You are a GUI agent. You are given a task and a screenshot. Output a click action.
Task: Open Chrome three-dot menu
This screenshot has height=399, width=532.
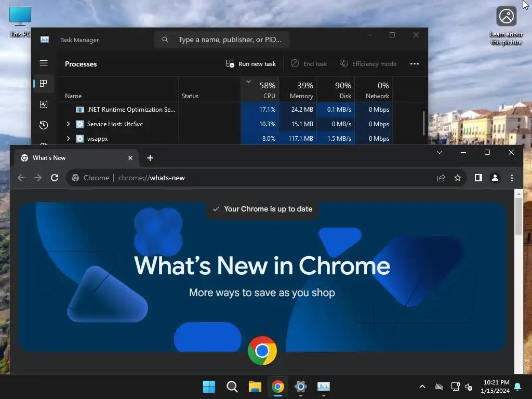point(512,178)
